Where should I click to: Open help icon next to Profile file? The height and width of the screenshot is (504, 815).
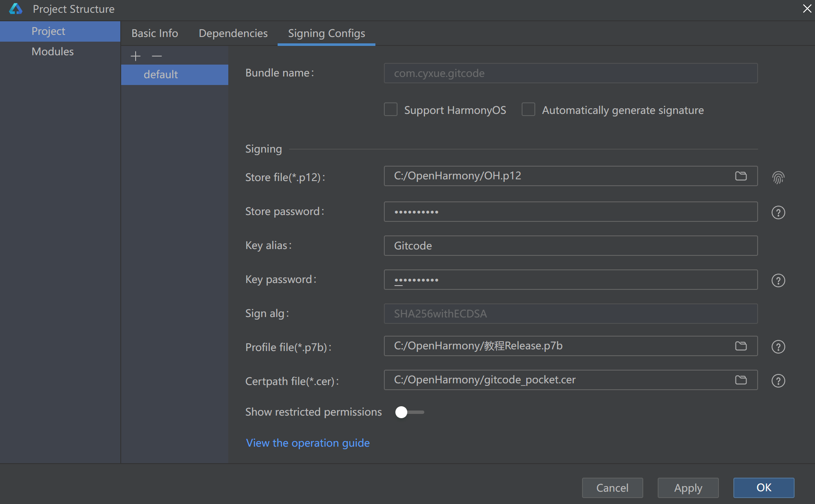778,347
